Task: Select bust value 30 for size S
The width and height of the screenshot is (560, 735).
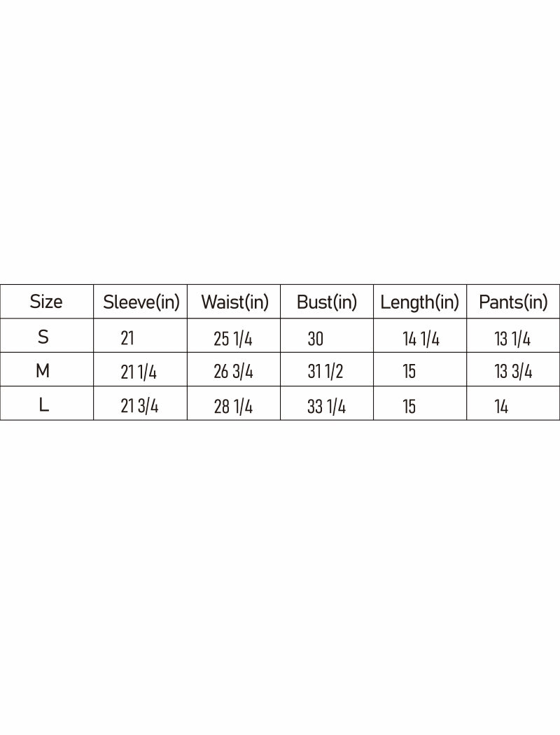Action: (x=315, y=339)
